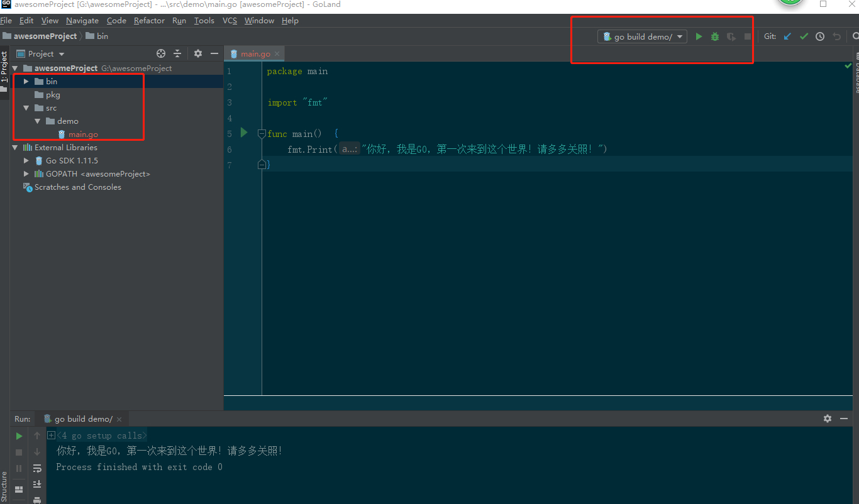
Task: Open the Database side tool window
Action: click(x=856, y=74)
